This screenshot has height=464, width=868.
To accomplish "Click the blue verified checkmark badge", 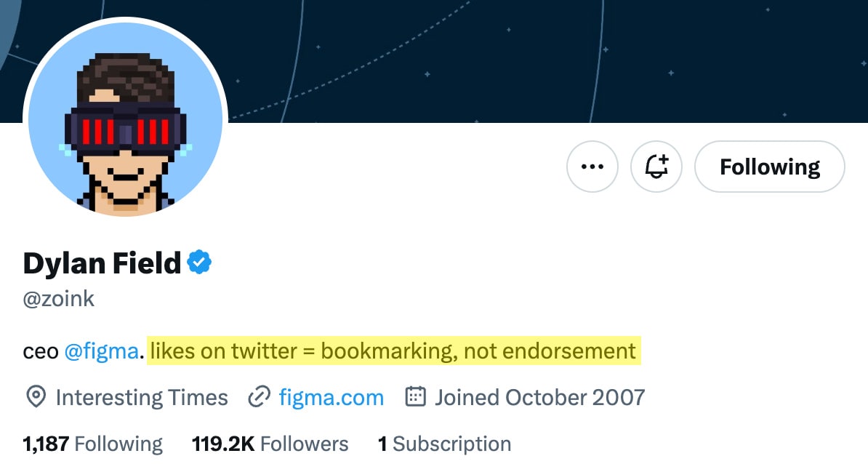I will 199,263.
